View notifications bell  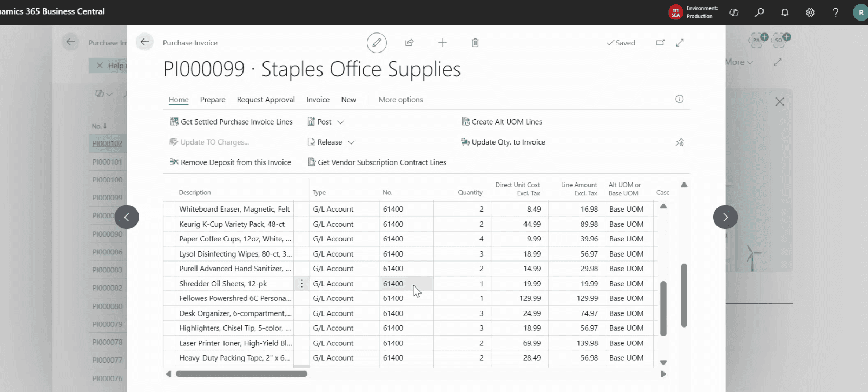pos(785,12)
